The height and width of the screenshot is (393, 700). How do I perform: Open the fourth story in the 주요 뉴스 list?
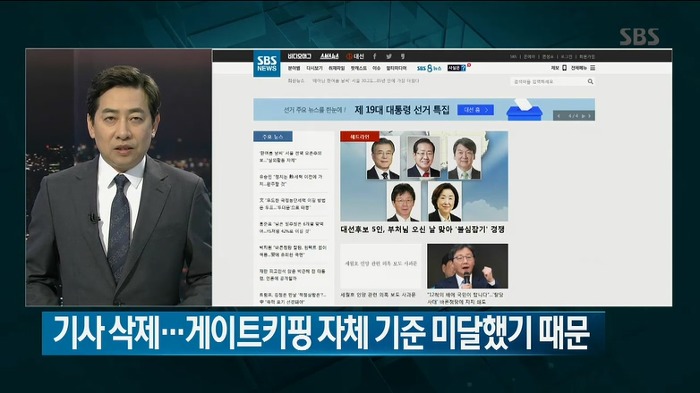[x=292, y=227]
